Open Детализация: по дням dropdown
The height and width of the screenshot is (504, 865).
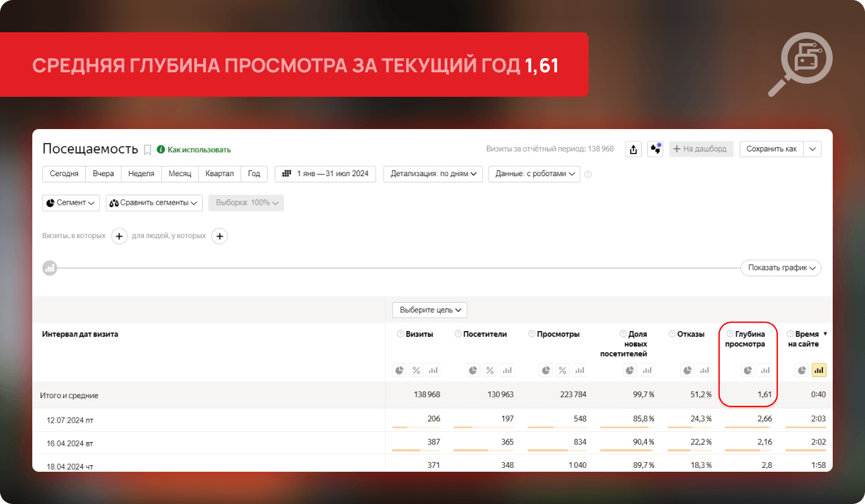[433, 174]
